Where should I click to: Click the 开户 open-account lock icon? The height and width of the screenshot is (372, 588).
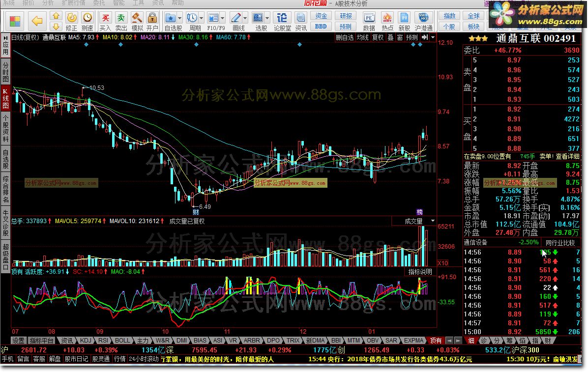152,21
